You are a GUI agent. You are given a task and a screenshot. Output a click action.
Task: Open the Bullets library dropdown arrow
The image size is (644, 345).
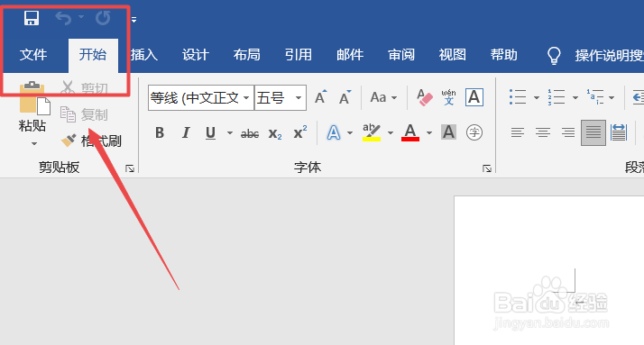537,97
